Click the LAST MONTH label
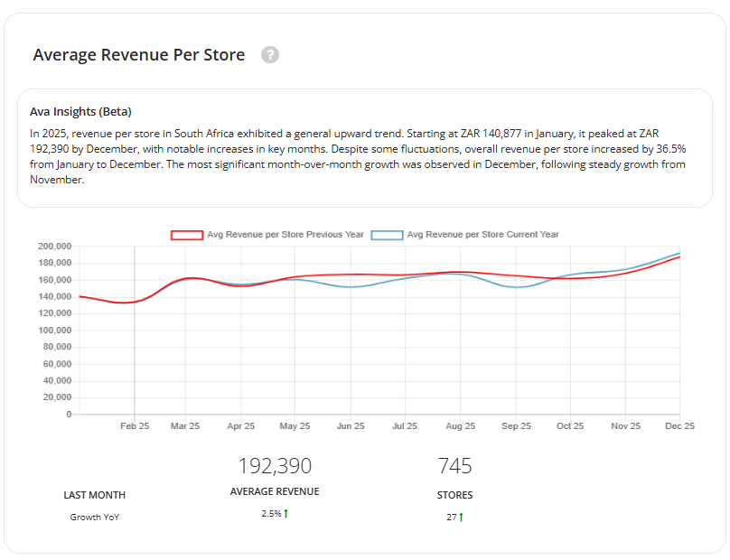 click(x=95, y=496)
